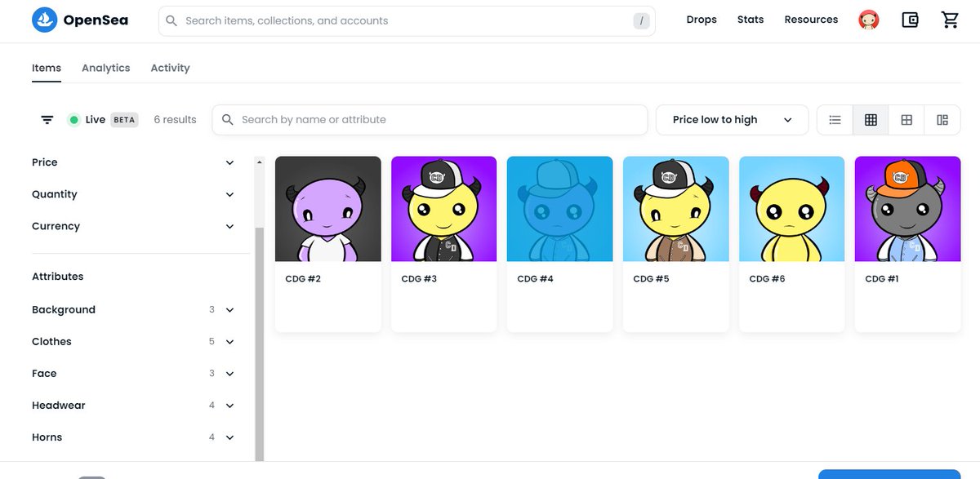
Task: Open the Drops menu
Action: [702, 20]
